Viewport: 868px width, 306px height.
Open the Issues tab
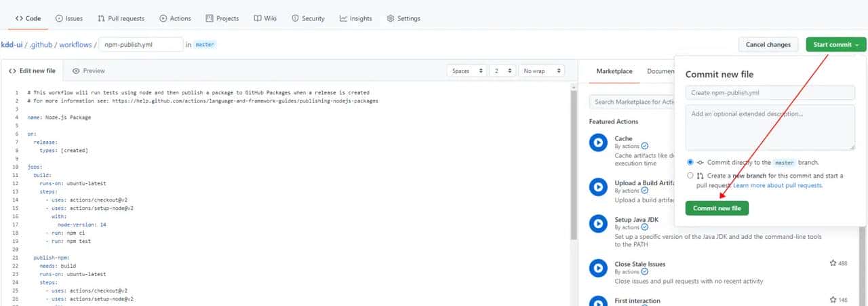[68, 18]
